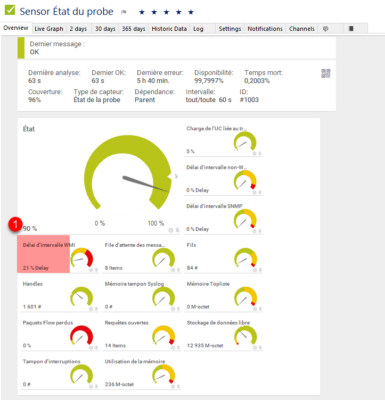This screenshot has height=400, width=385.
Task: Click the Parent dependency value
Action: 145,100
